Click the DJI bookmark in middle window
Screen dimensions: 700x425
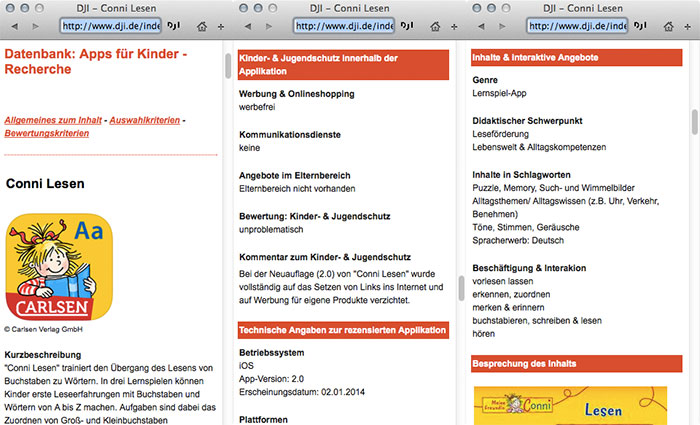coord(407,25)
